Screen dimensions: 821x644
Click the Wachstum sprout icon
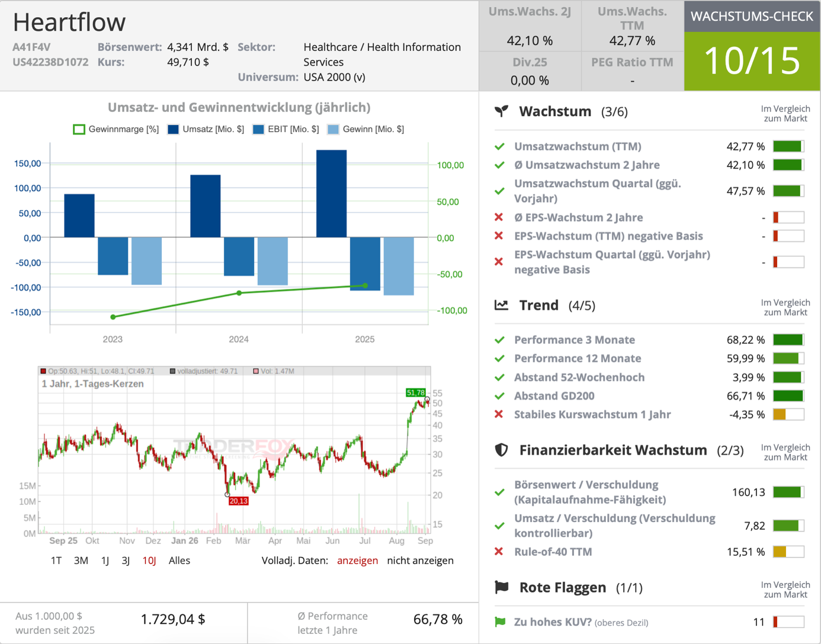502,111
